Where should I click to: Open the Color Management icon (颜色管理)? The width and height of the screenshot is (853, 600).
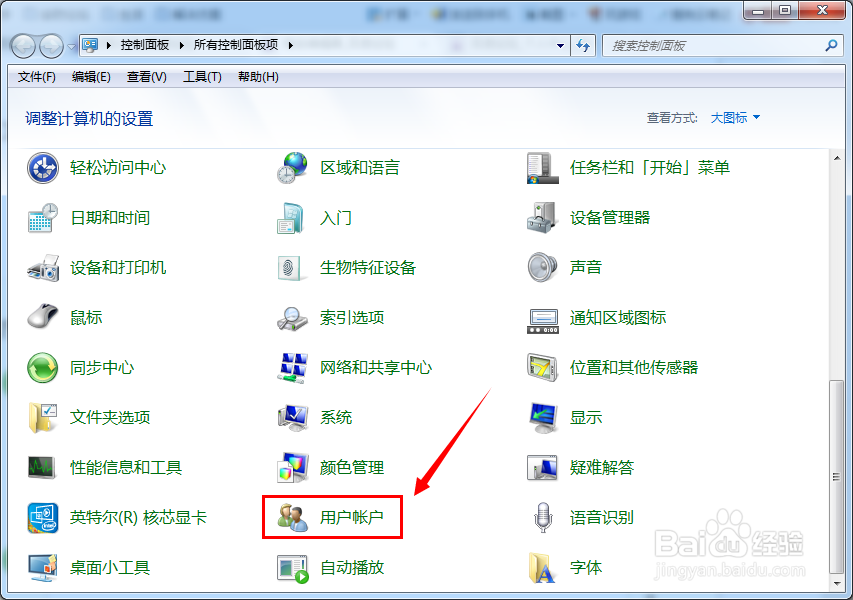pyautogui.click(x=293, y=467)
